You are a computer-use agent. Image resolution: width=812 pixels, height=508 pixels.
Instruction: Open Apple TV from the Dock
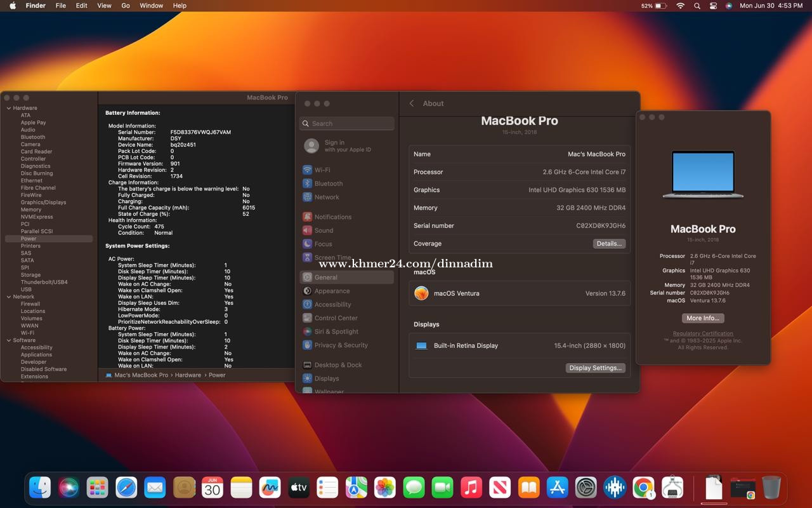click(299, 488)
